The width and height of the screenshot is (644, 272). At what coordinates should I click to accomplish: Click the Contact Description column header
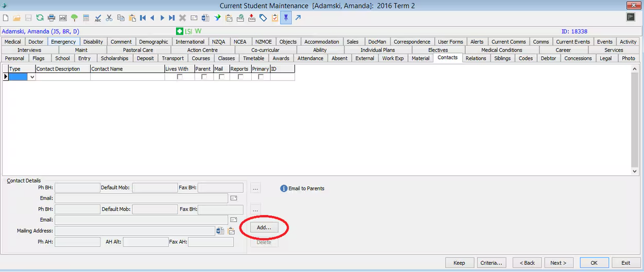click(x=63, y=69)
